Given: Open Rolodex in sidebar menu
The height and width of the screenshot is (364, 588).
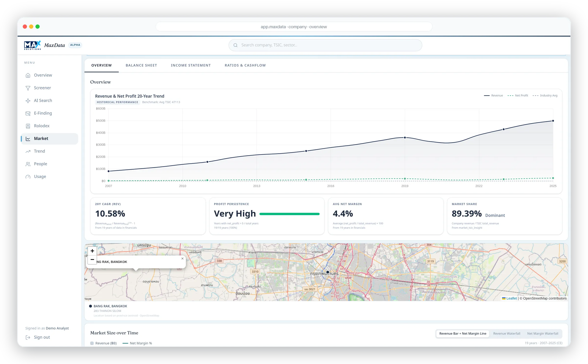Looking at the screenshot, I should pos(49,126).
